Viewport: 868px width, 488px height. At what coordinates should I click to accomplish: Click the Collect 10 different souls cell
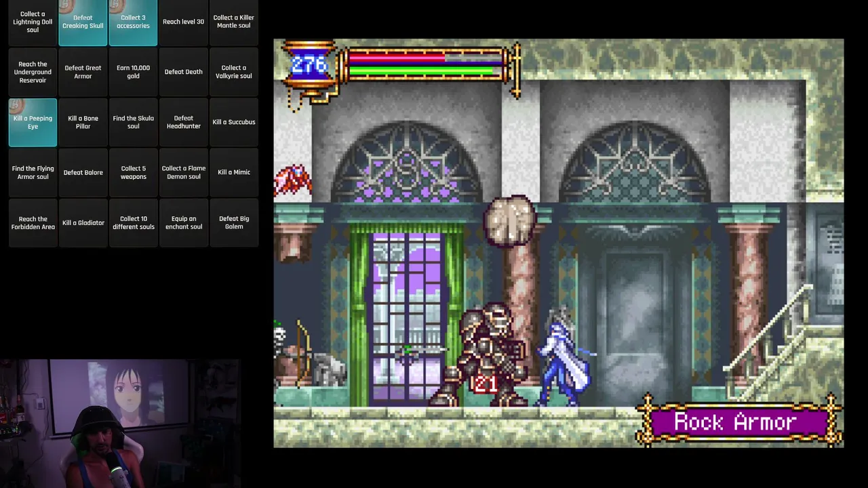pos(133,222)
